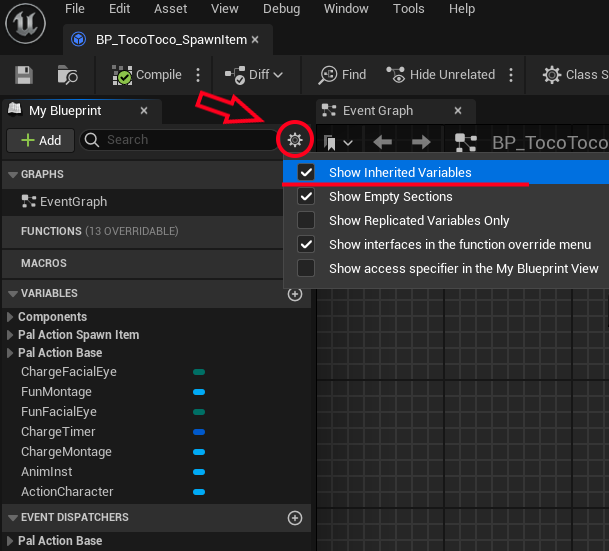
Task: Click the blueprint asset icon on tab
Action: point(78,39)
